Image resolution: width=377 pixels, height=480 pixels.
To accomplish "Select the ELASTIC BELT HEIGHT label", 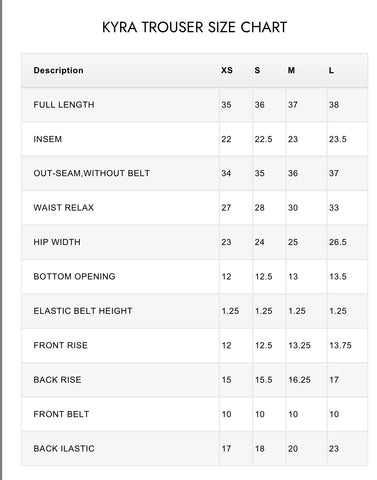I will (83, 311).
